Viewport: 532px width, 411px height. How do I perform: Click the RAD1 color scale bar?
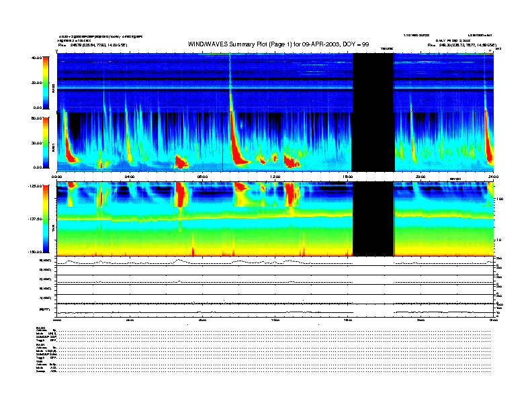pyautogui.click(x=46, y=142)
